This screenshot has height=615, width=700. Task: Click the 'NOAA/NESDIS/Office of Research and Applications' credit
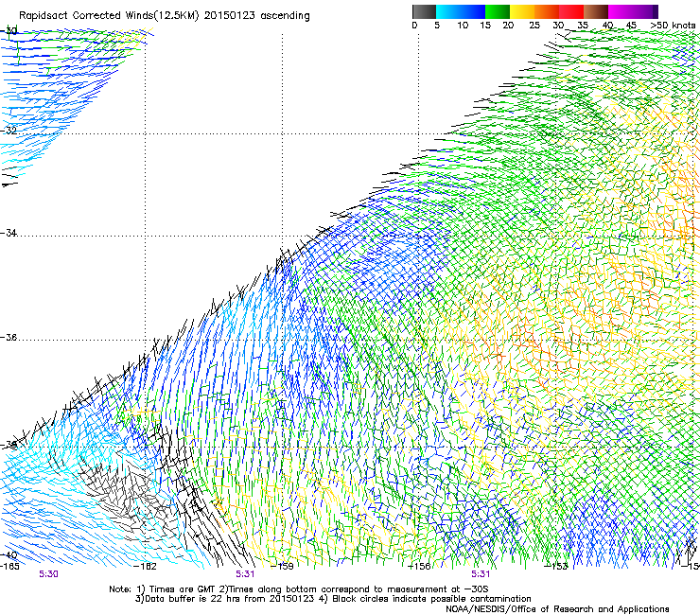coord(557,608)
